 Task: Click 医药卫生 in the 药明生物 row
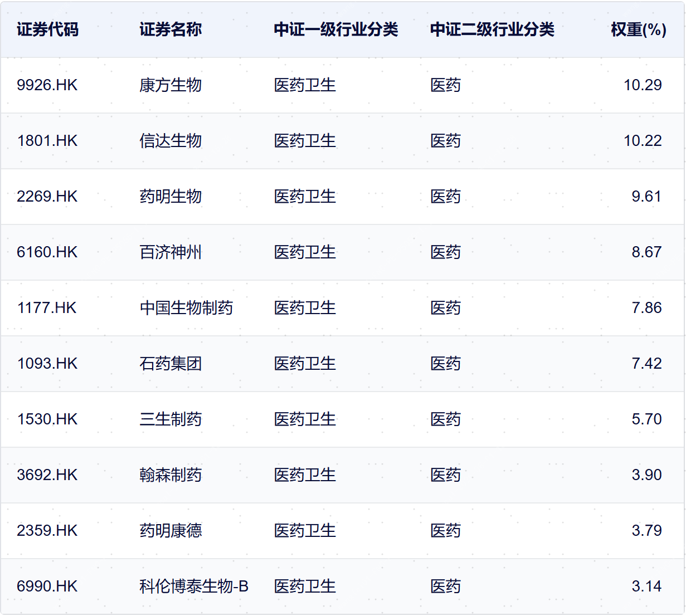coord(305,197)
